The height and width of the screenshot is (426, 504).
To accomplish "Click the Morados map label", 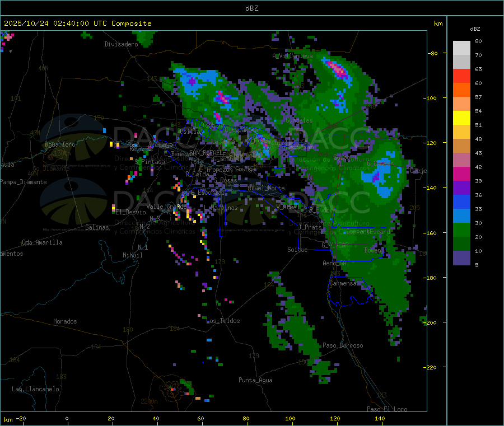I will [x=65, y=321].
